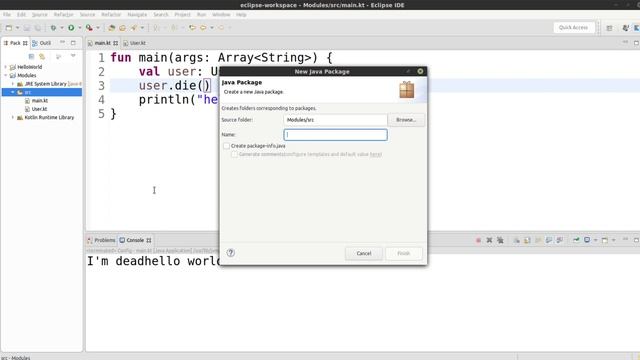The image size is (640, 360).
Task: Click the Open Type wizard icon
Action: point(134,28)
